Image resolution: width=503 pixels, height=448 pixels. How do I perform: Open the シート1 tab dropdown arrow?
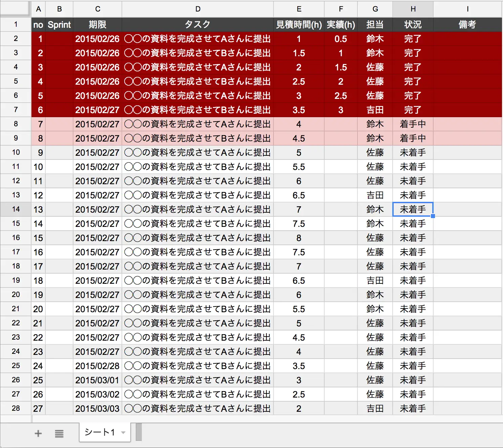[x=124, y=432]
